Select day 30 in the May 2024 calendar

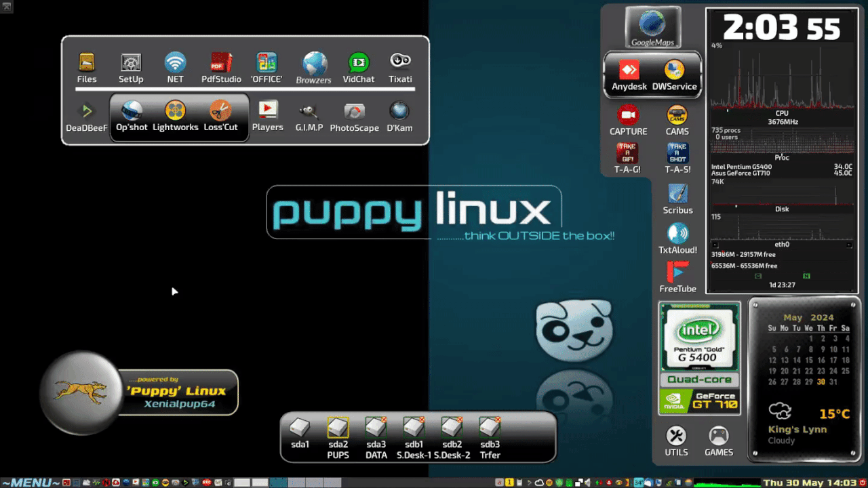pos(821,382)
